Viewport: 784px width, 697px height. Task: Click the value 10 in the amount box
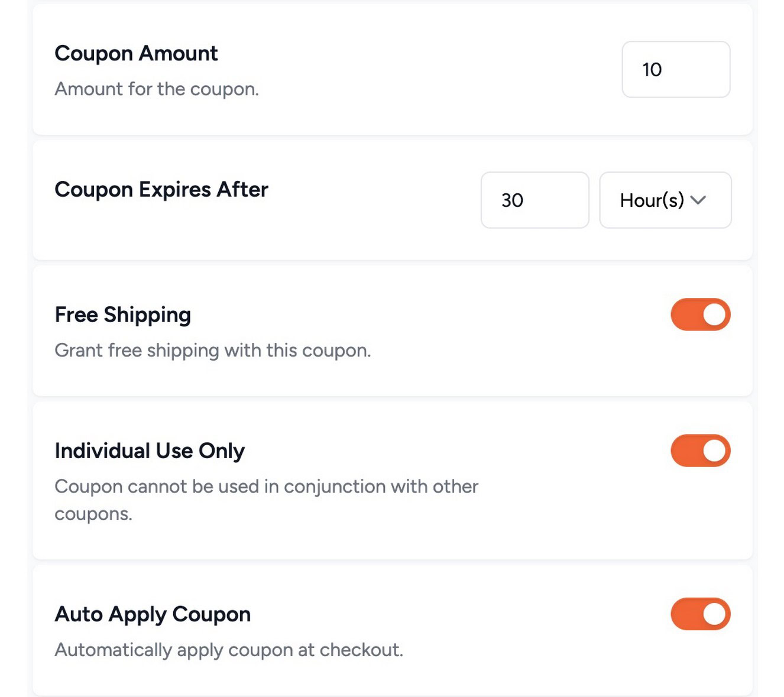coord(653,69)
